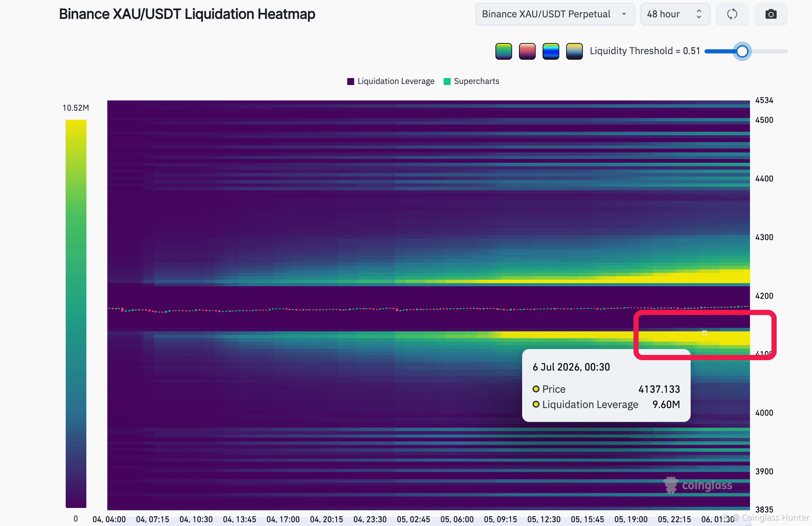Click the 05, 12:30 time axis label
Image resolution: width=812 pixels, height=526 pixels.
[x=544, y=519]
